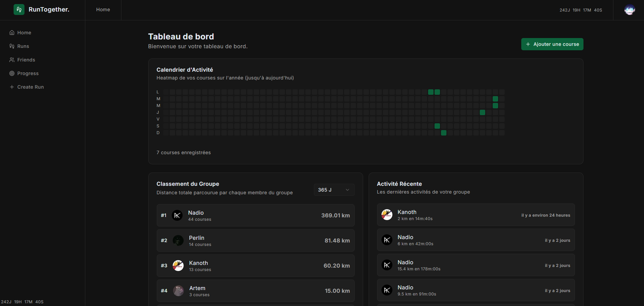Open Progress via the sidebar target icon
This screenshot has width=644, height=306.
click(x=12, y=73)
